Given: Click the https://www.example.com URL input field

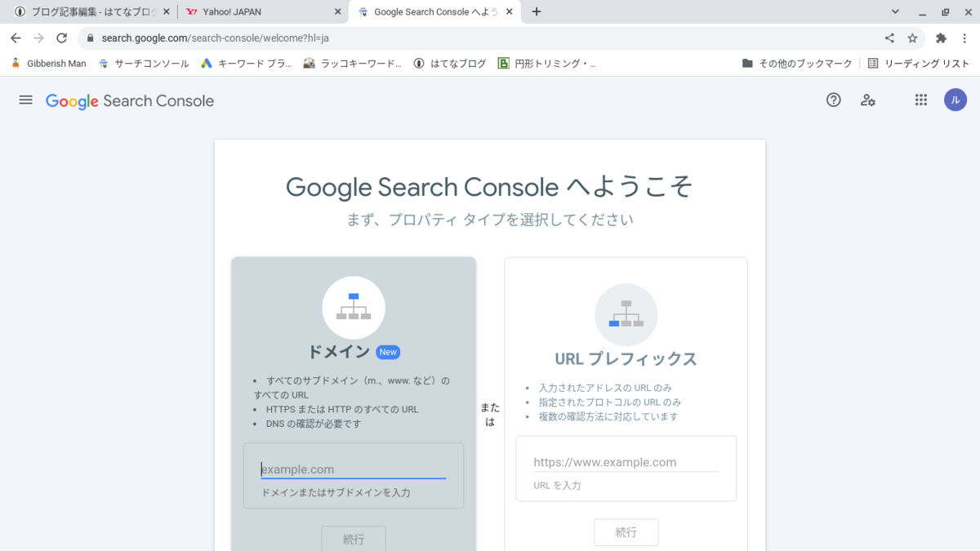Looking at the screenshot, I should point(626,462).
